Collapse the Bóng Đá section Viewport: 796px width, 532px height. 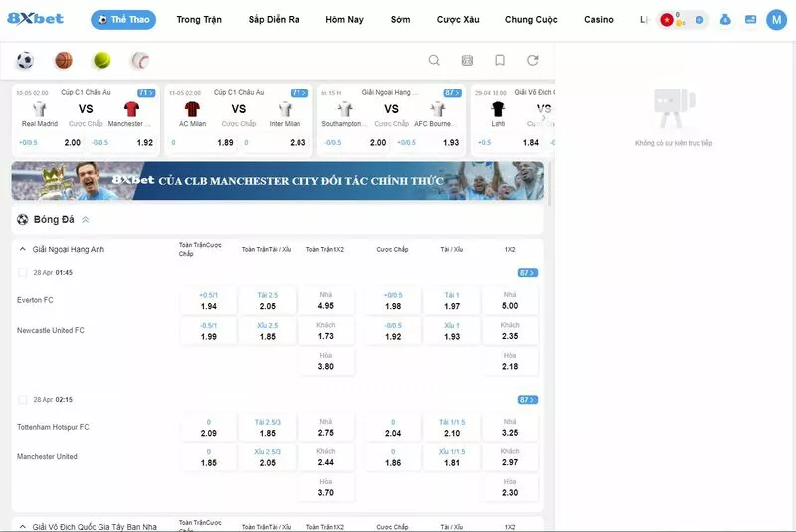pyautogui.click(x=86, y=220)
